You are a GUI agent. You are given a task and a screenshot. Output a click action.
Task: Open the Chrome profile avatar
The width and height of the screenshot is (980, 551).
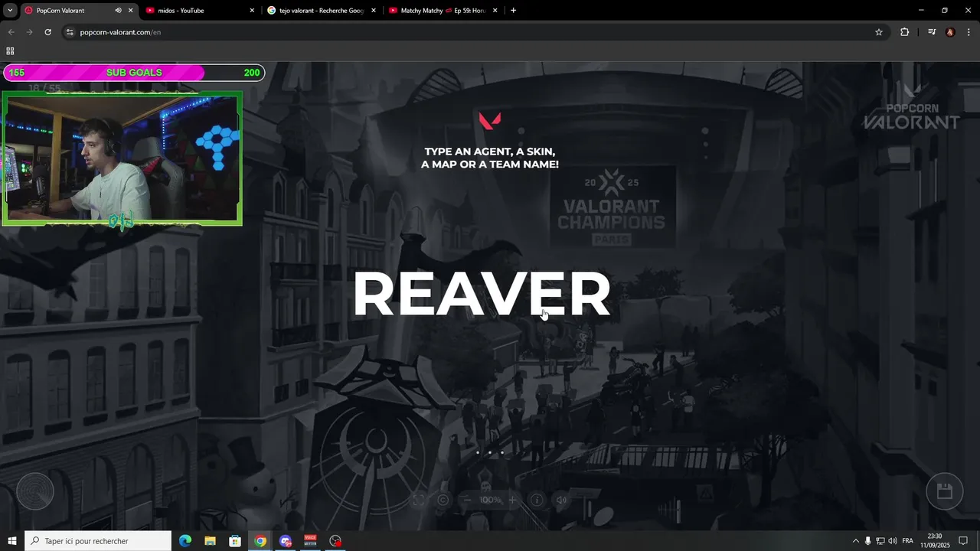point(950,32)
